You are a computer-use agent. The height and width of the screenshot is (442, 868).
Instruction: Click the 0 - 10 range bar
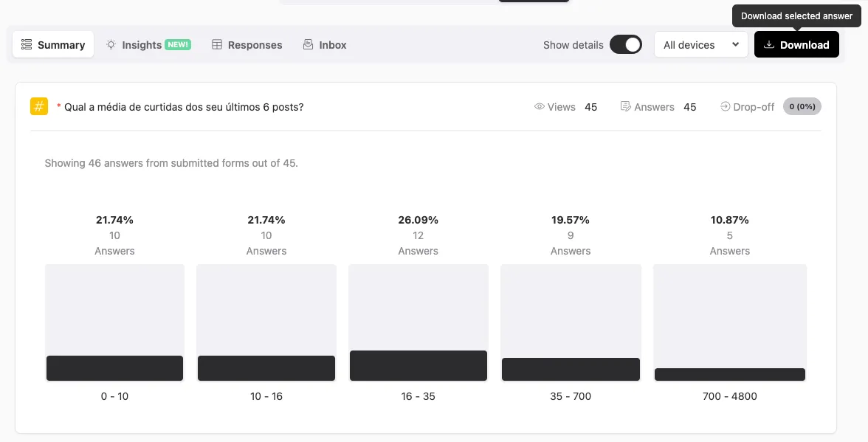[x=114, y=367]
